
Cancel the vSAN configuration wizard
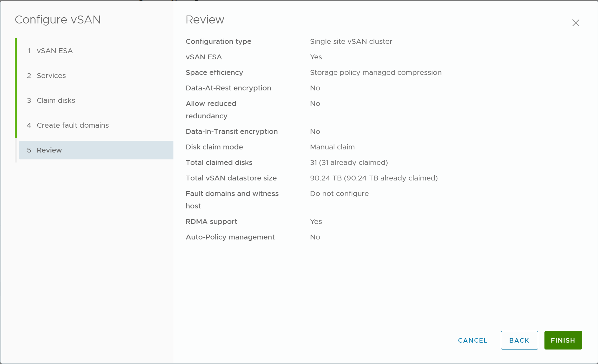click(x=473, y=340)
